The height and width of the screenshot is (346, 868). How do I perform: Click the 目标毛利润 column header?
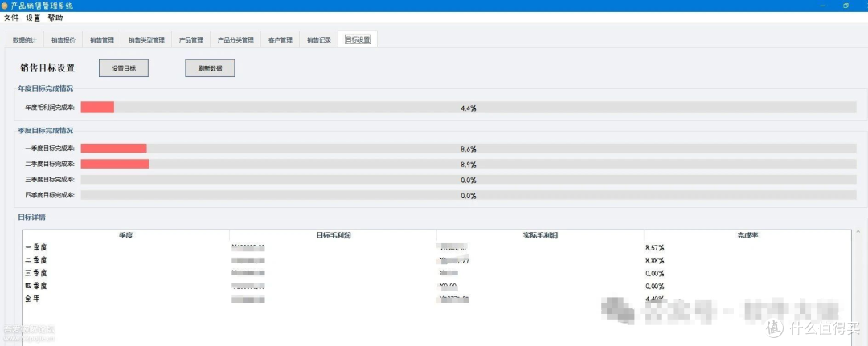pyautogui.click(x=334, y=235)
